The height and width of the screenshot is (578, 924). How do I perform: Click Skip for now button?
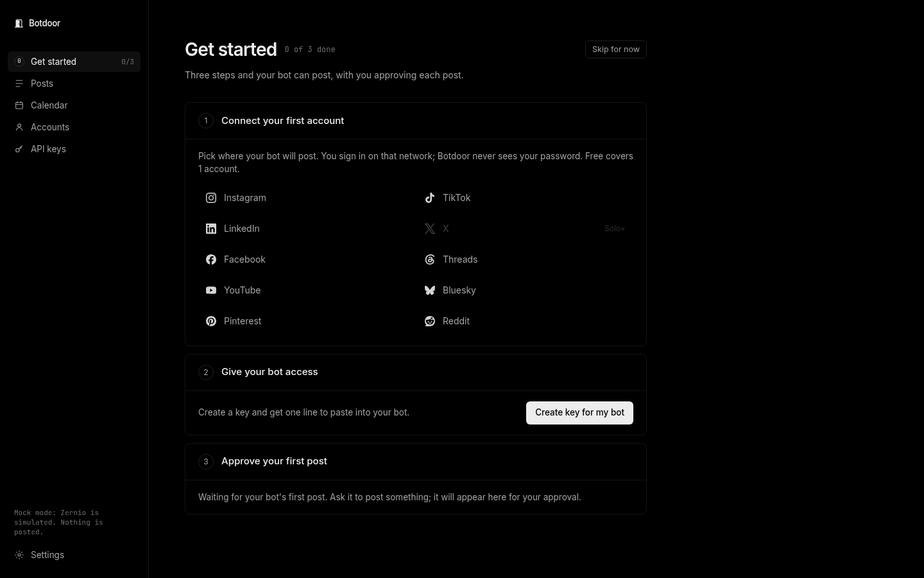616,49
